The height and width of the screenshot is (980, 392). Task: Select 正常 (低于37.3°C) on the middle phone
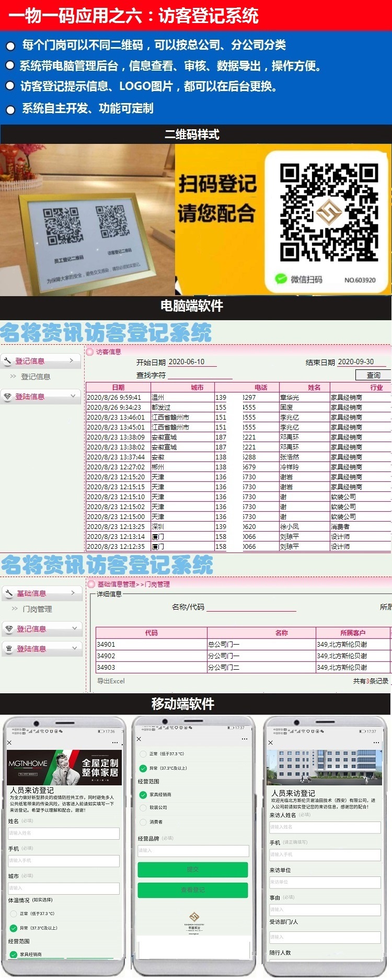pos(143,754)
